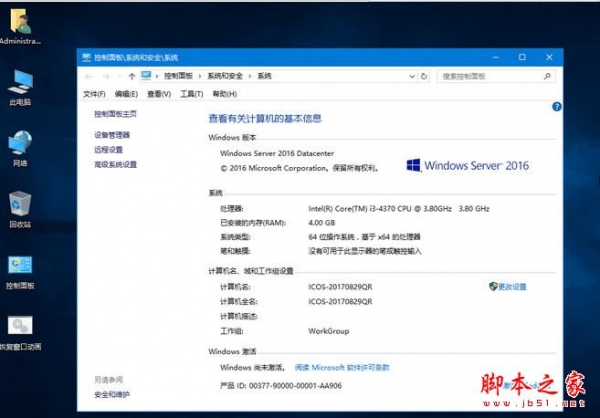Select the 2016 Microsoft Corporation copyright text
Viewport: 600px width, 418px height.
pyautogui.click(x=300, y=168)
